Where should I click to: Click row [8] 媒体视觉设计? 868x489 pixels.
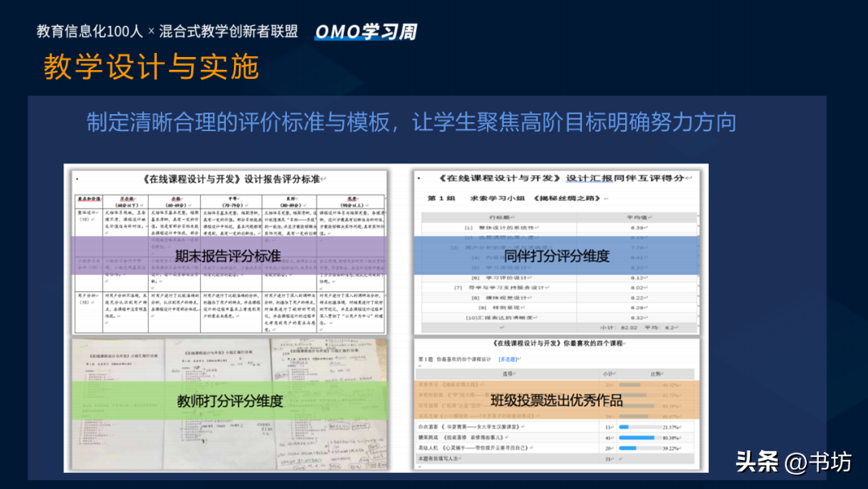click(559, 298)
